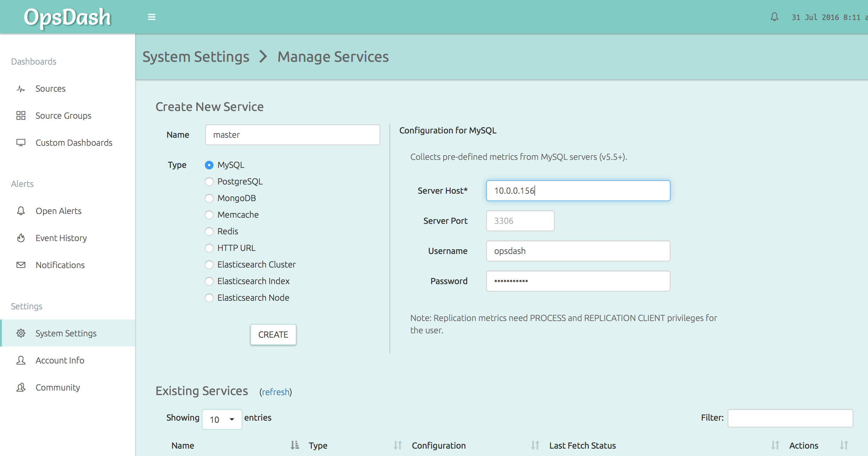The height and width of the screenshot is (456, 868).
Task: Go to Event History page
Action: (68, 238)
